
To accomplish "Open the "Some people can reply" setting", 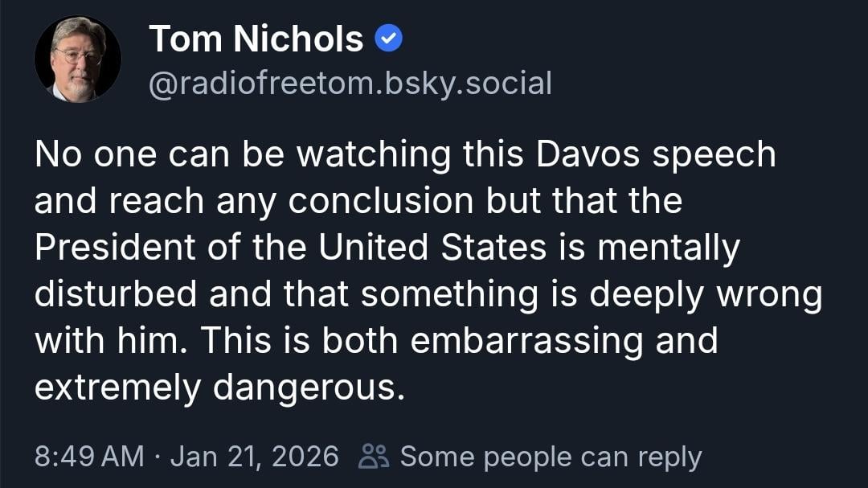I will [551, 457].
